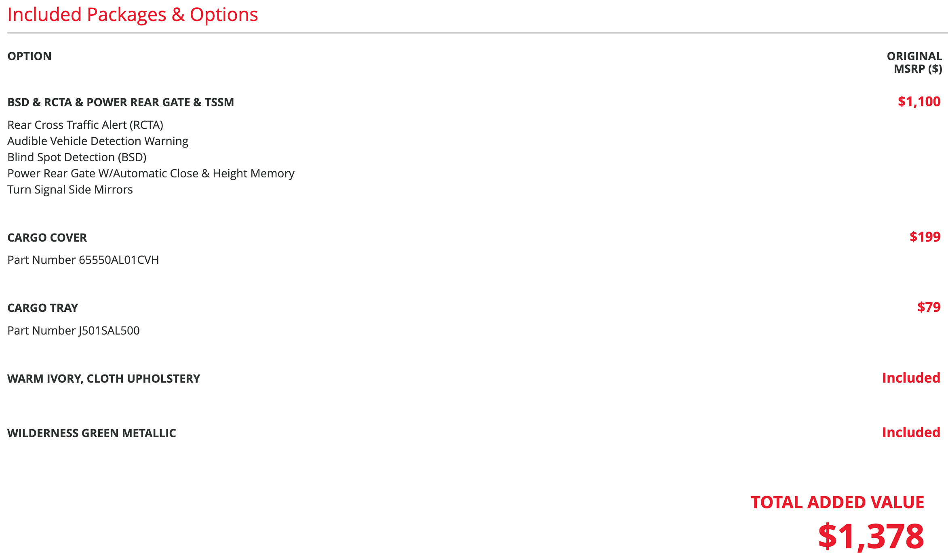Select the BSD & RCTA & Power Rear Gate title

click(x=120, y=102)
